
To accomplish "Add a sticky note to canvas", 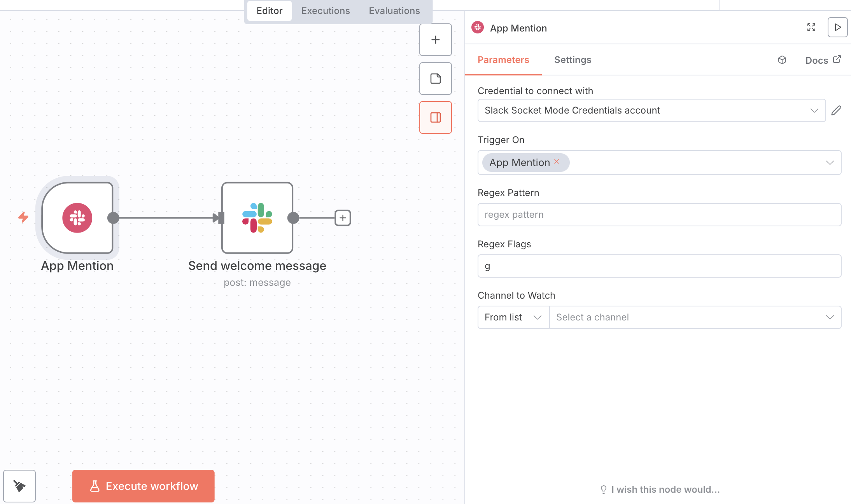I will pos(435,79).
